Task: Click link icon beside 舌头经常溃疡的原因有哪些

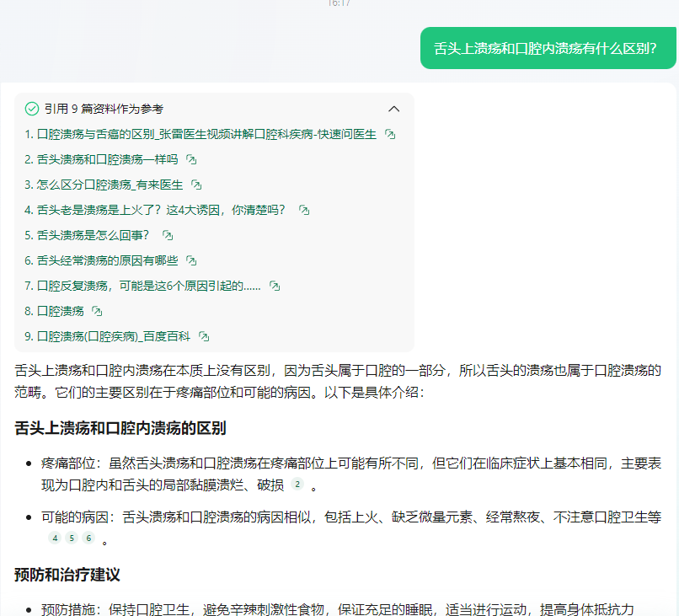Action: [x=191, y=260]
